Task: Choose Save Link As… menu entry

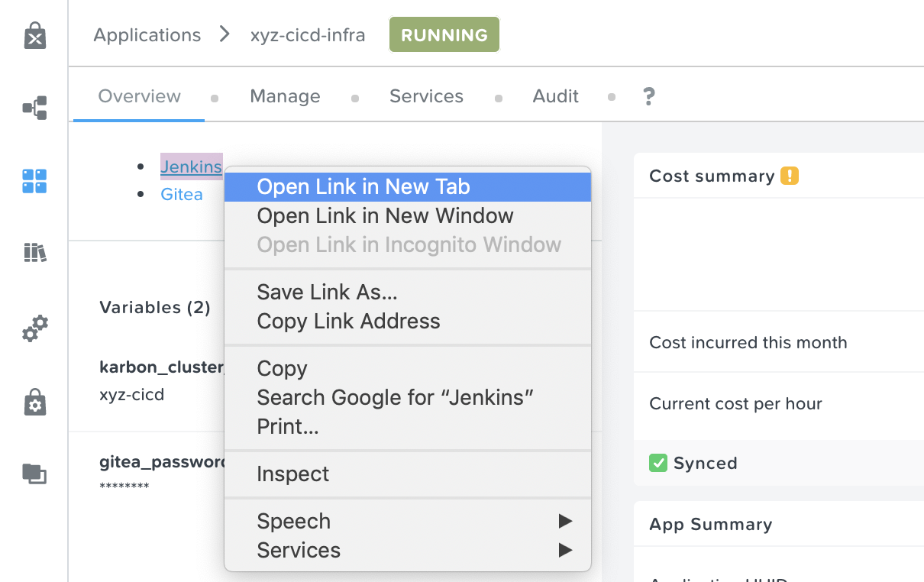Action: point(408,293)
